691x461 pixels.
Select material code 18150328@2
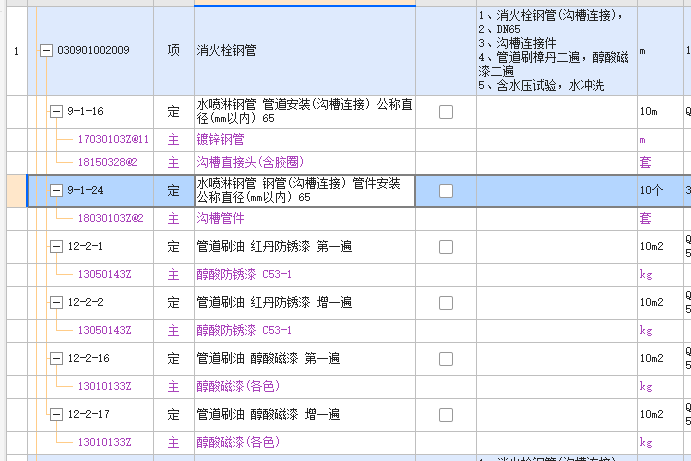point(108,162)
